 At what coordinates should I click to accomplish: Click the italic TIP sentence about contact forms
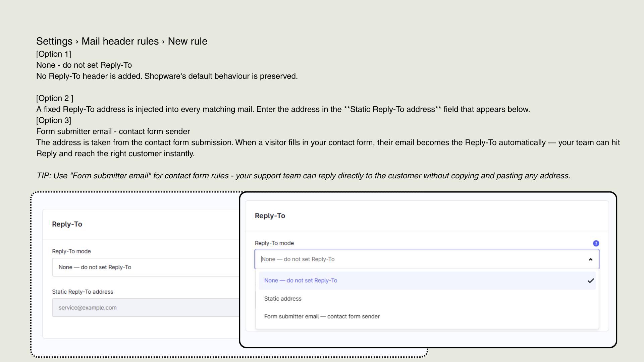[303, 176]
